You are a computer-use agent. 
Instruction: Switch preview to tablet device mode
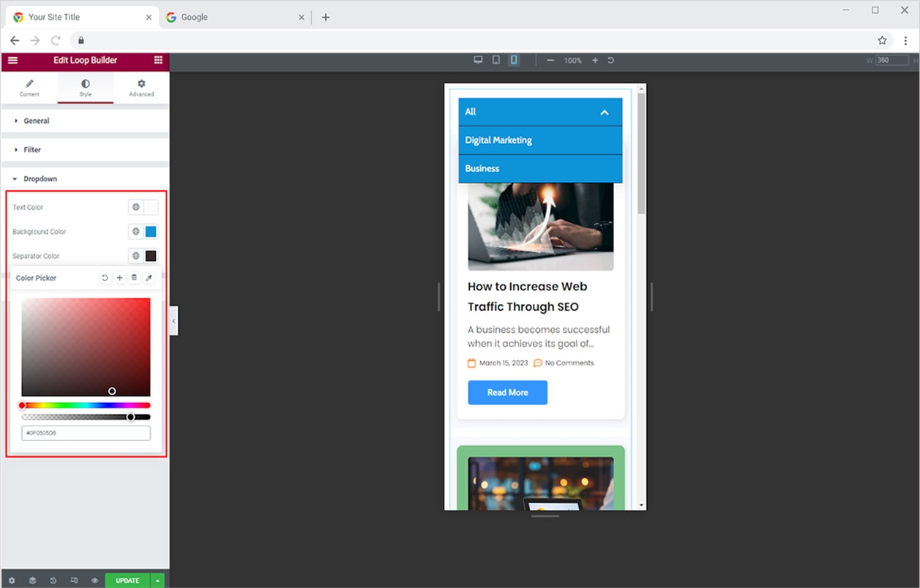(x=495, y=60)
